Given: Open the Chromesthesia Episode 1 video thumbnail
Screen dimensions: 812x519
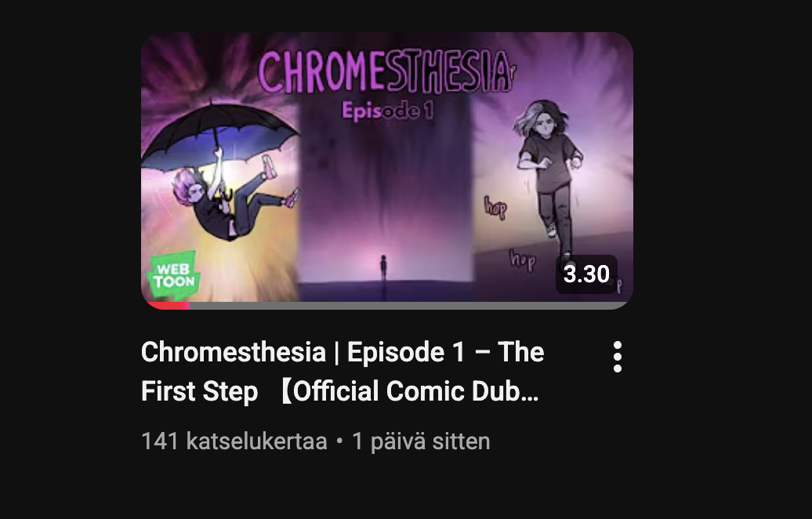Looking at the screenshot, I should [387, 170].
